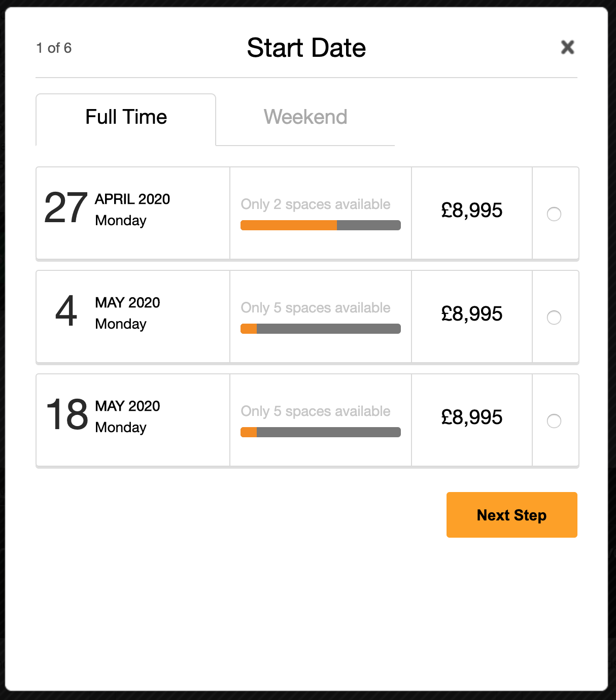Click the "Start Date" heading
Screen dimensions: 616x700
306,48
